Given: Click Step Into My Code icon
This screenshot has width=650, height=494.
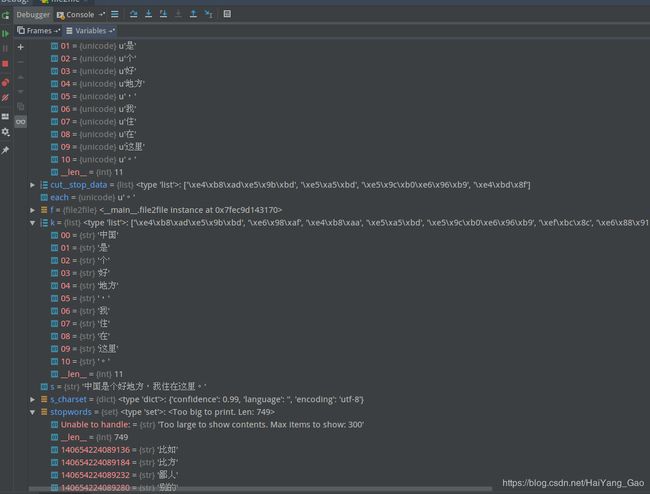Looking at the screenshot, I should click(163, 14).
